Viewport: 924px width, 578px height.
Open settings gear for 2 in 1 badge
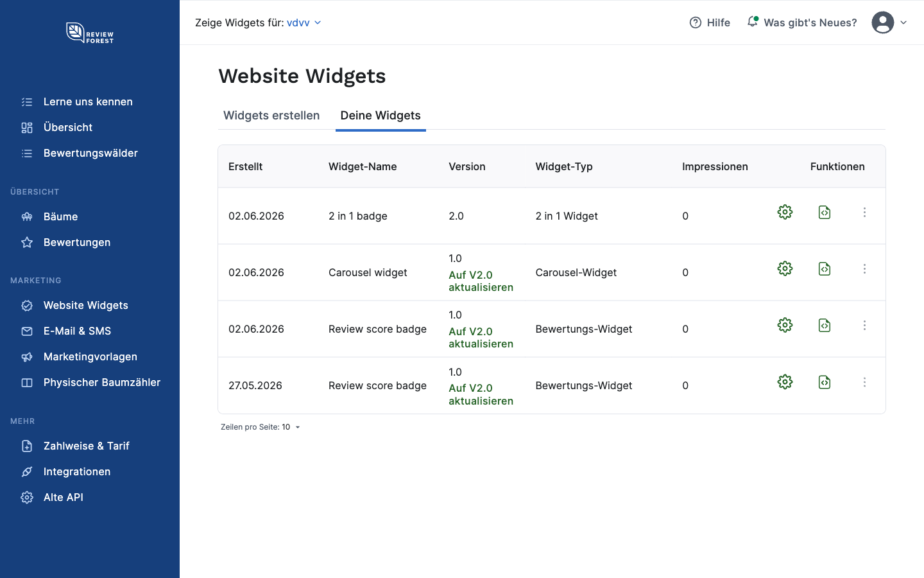[785, 212]
